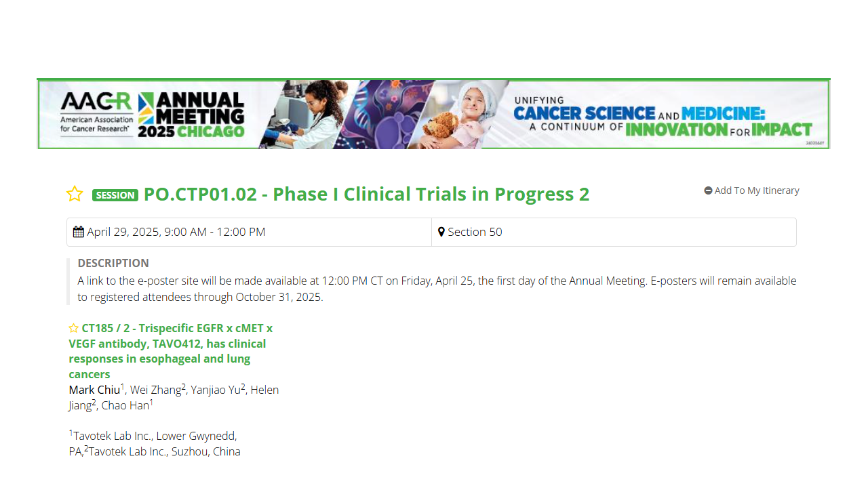Select author Mark Chiu

tap(94, 390)
